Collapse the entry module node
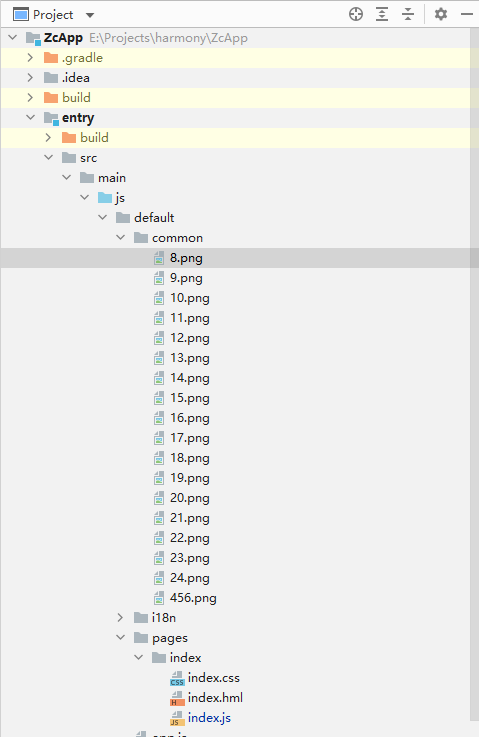 coord(31,118)
